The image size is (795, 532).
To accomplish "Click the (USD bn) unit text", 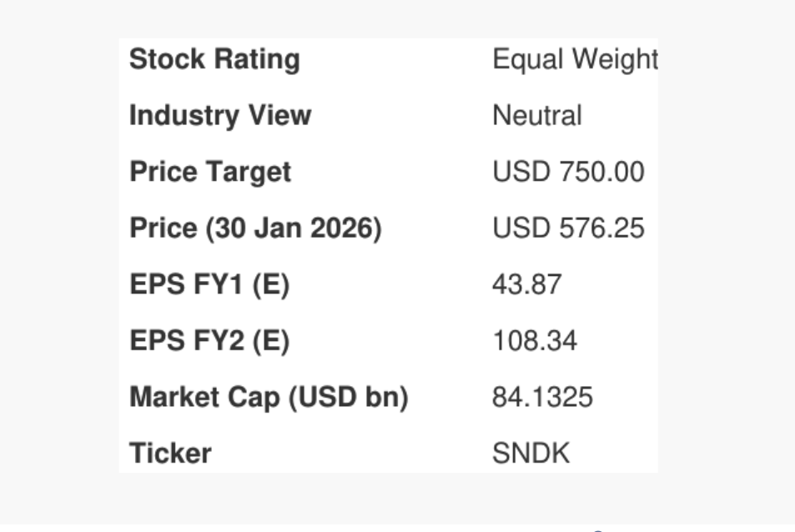I will click(x=348, y=398).
